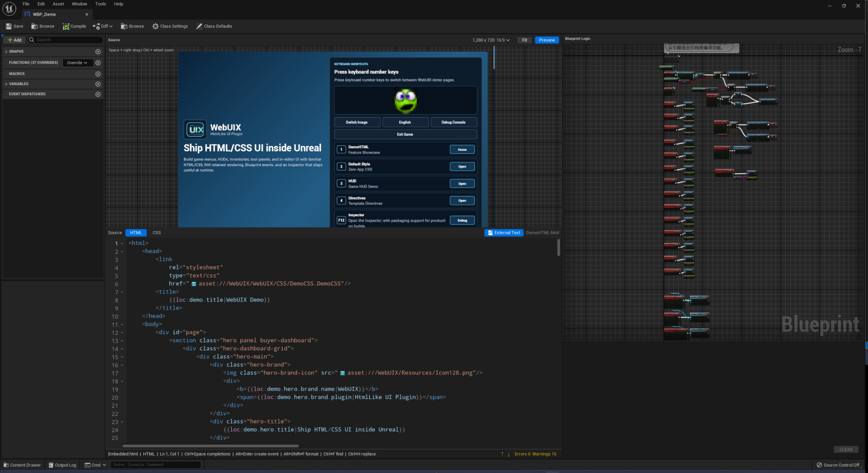Click the second Browse button beside Diff
Screen dimensions: 868x473
tap(132, 26)
